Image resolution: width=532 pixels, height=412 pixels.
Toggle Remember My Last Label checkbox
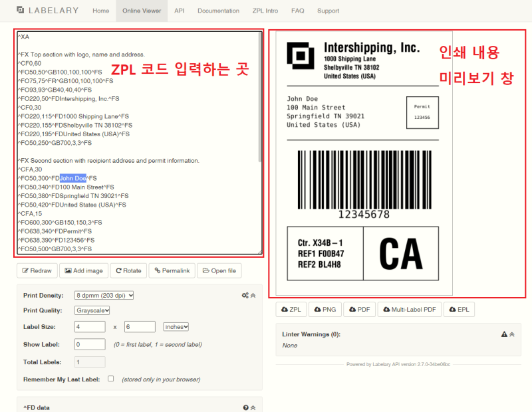110,378
